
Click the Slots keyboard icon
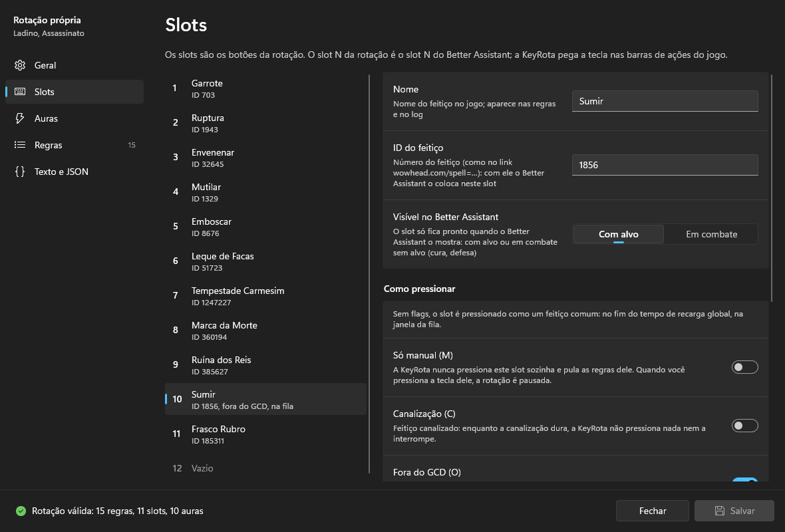tap(20, 92)
